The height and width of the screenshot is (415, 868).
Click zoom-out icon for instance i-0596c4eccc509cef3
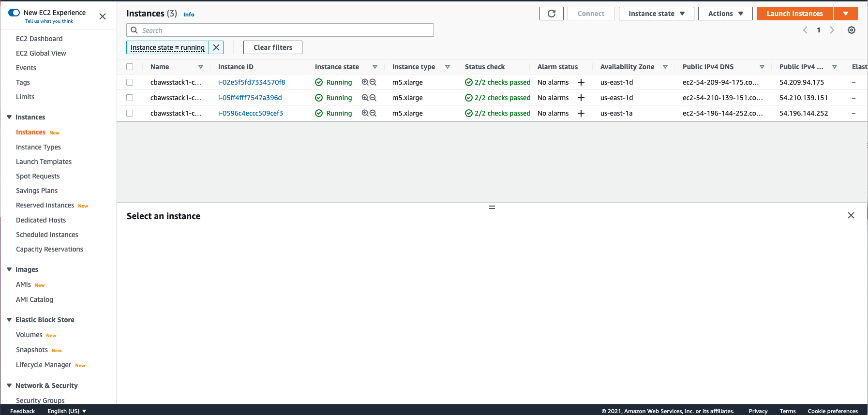click(373, 113)
